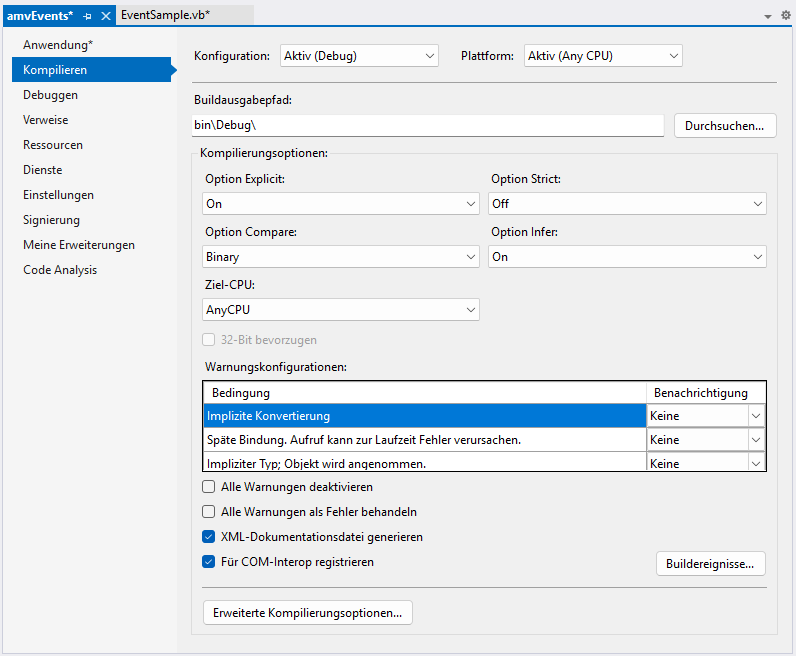Open the Dienste page

tap(43, 170)
